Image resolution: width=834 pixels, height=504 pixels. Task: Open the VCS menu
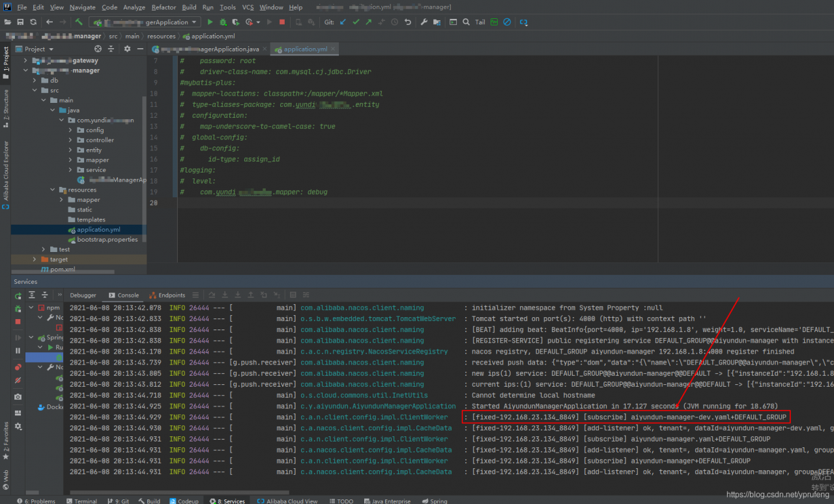[248, 7]
